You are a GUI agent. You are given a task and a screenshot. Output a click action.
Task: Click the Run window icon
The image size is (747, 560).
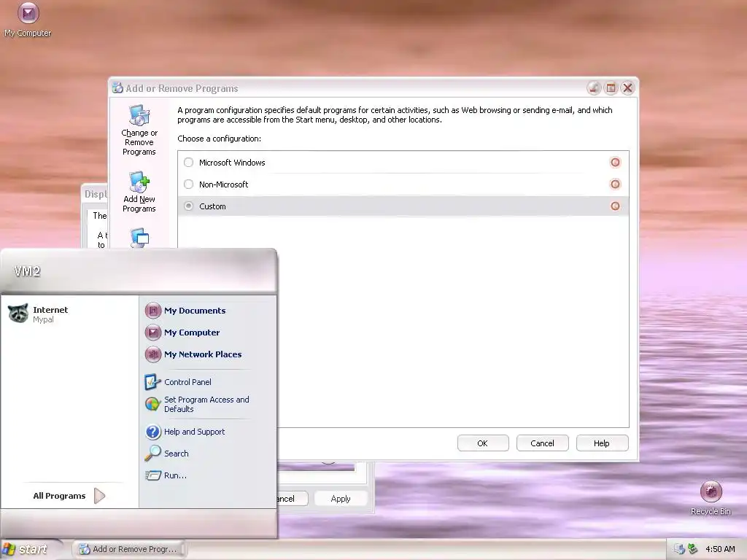153,475
